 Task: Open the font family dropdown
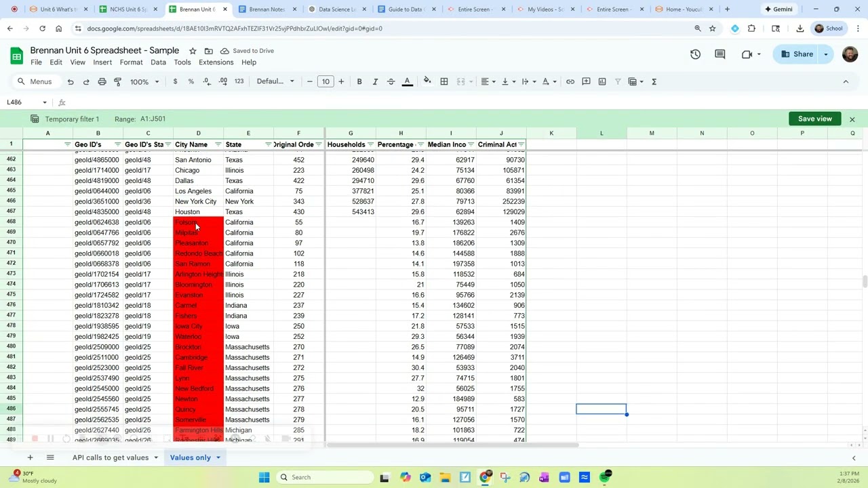275,81
